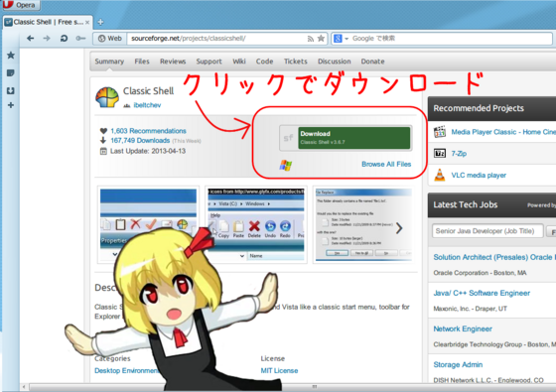Reload the page with refresh icon

click(64, 39)
